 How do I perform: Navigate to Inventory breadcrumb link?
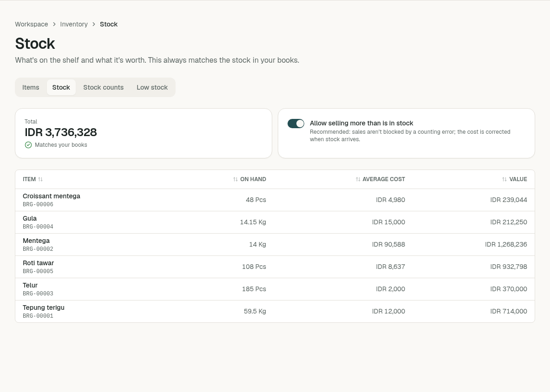click(x=74, y=24)
